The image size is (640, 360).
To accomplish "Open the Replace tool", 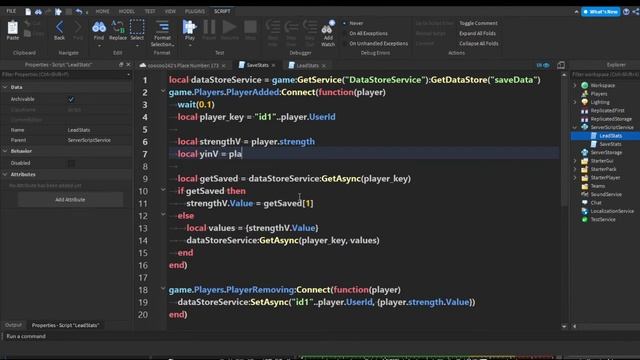I will coord(118,28).
